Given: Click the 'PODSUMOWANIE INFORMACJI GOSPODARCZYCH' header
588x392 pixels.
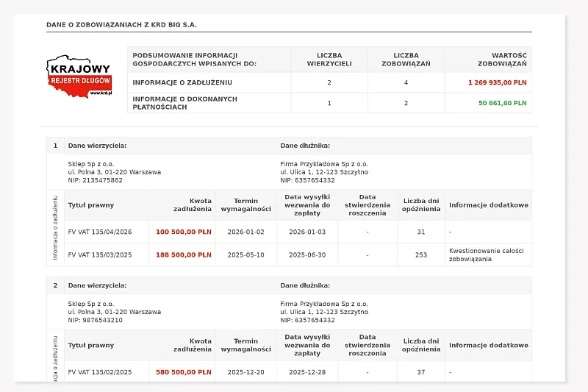Looking at the screenshot, I should coord(194,60).
